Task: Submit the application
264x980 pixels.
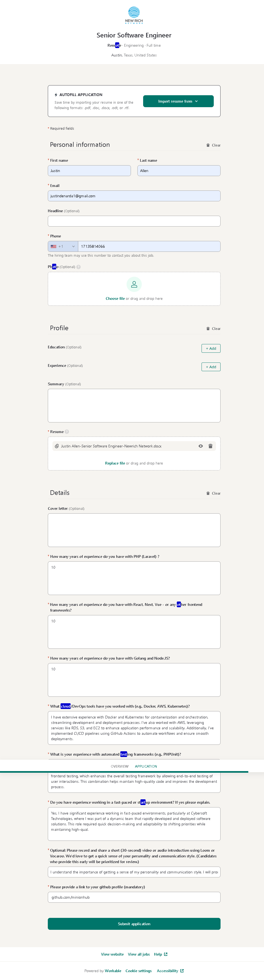Action: (134, 924)
